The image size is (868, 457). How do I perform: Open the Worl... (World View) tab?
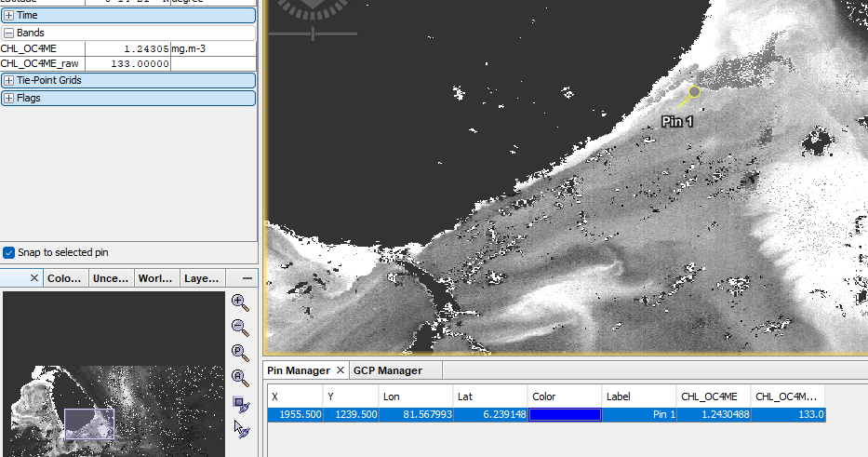[157, 278]
